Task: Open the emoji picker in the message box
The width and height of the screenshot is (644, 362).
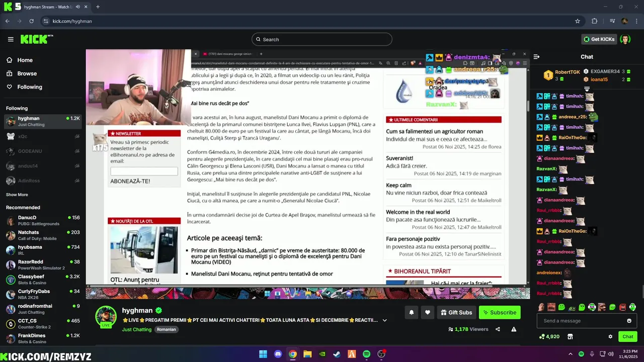Action: (x=629, y=321)
